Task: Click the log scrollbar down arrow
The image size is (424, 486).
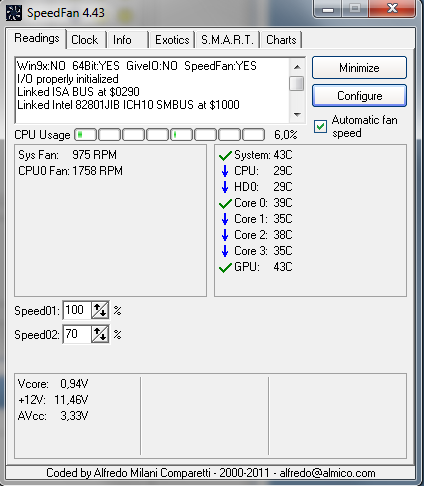Action: point(297,115)
